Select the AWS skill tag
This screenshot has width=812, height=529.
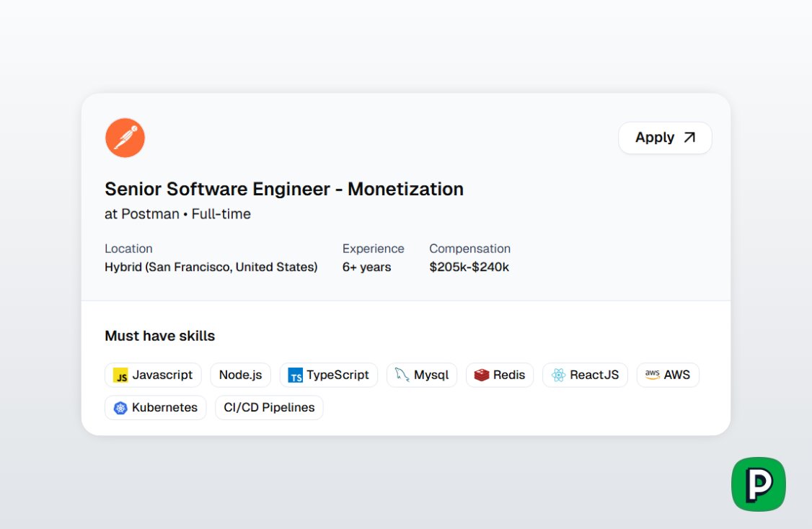(x=668, y=375)
